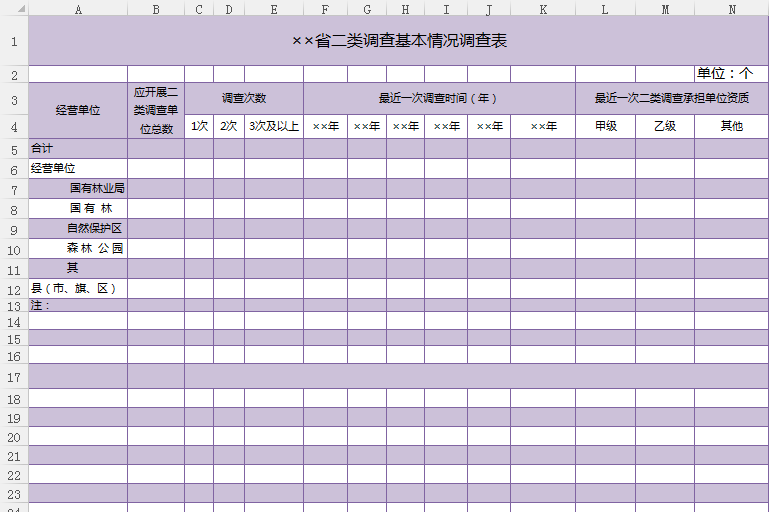
Task: Select the 乙级 cell
Action: [x=664, y=127]
